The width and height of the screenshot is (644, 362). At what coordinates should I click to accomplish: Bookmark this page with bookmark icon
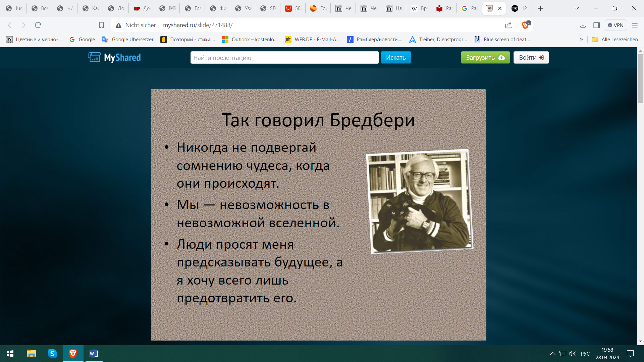[x=101, y=25]
